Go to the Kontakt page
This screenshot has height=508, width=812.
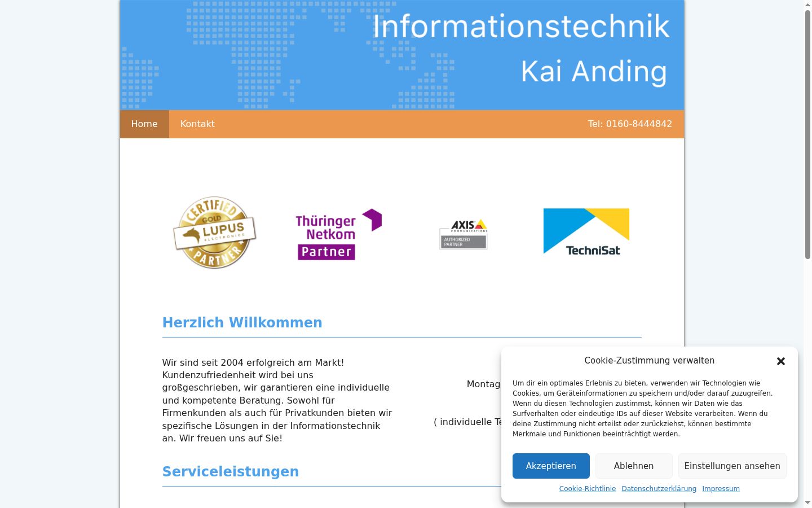point(197,124)
